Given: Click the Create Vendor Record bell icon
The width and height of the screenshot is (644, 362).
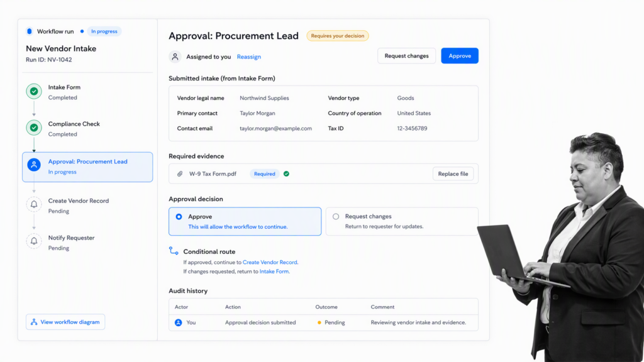Looking at the screenshot, I should pos(34,204).
